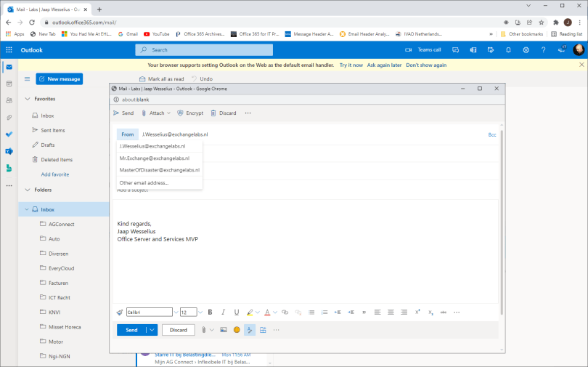Open the notifications bell in Outlook header
Screen dimensions: 588x367
pyautogui.click(x=507, y=49)
